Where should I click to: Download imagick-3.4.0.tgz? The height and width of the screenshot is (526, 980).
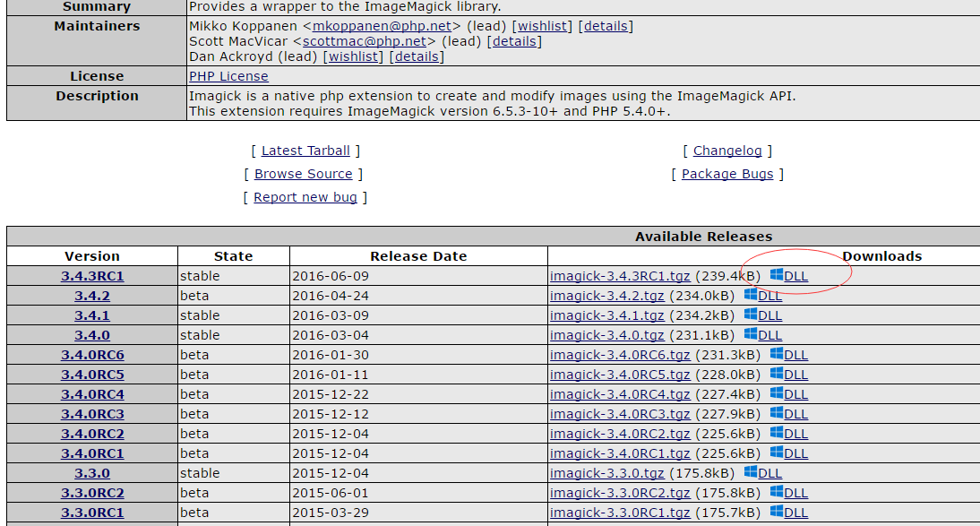(606, 335)
